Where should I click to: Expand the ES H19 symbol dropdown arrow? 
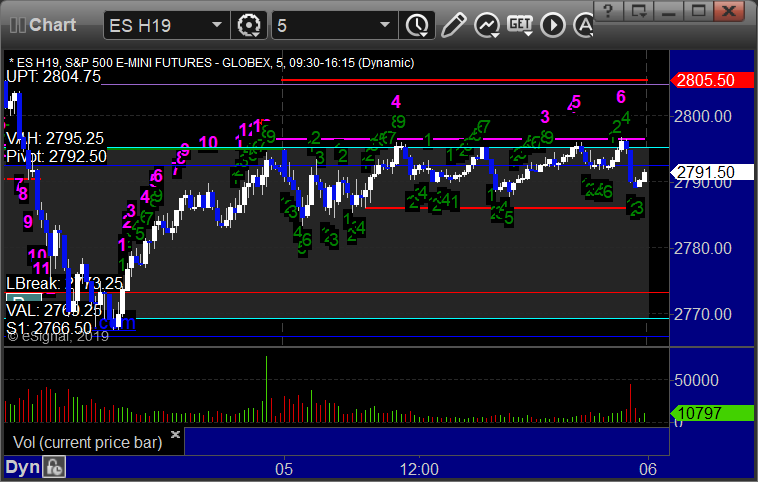(x=217, y=25)
